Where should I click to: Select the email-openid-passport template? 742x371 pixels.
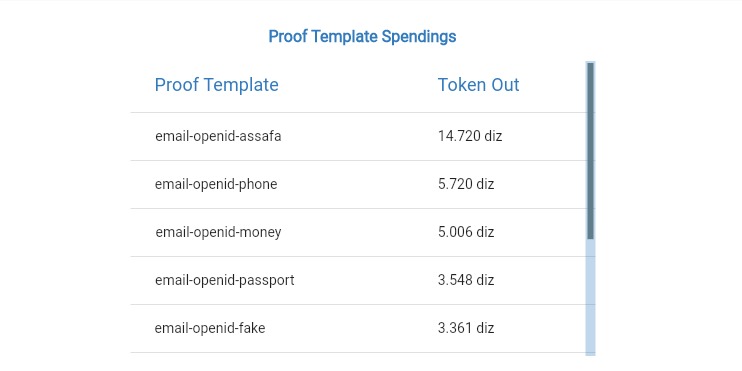(224, 280)
